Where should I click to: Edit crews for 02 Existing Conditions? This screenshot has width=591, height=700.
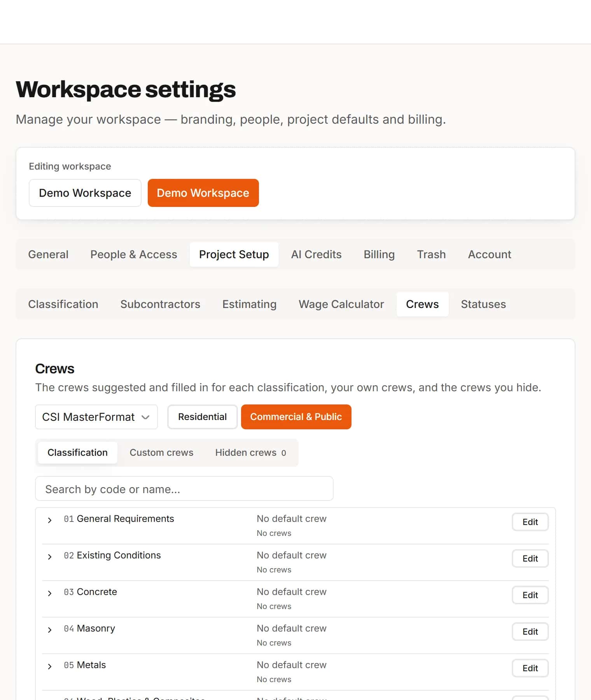[530, 558]
